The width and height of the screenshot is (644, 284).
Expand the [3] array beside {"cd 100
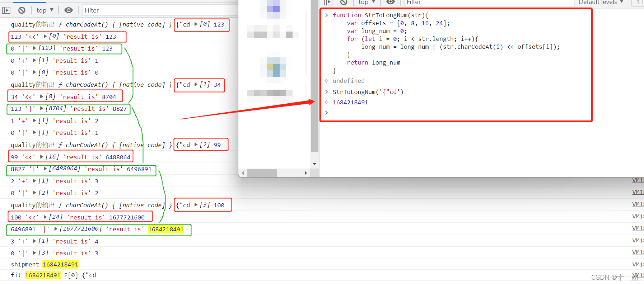click(196, 205)
